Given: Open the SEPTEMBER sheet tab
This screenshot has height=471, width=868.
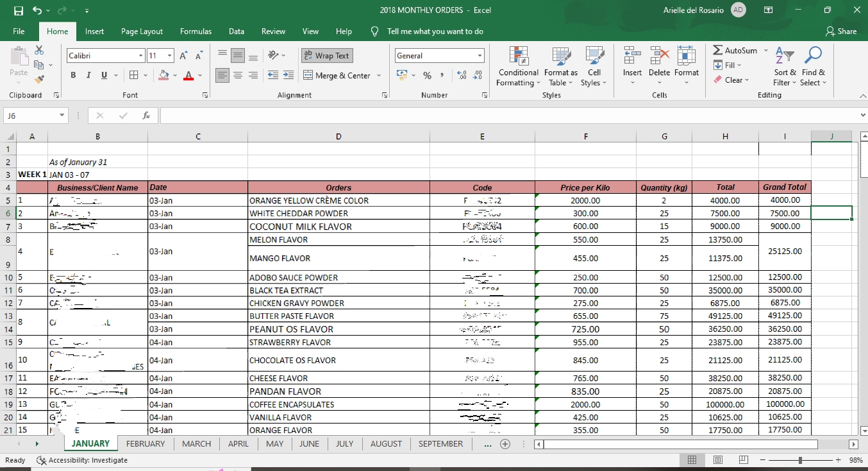Looking at the screenshot, I should point(440,444).
